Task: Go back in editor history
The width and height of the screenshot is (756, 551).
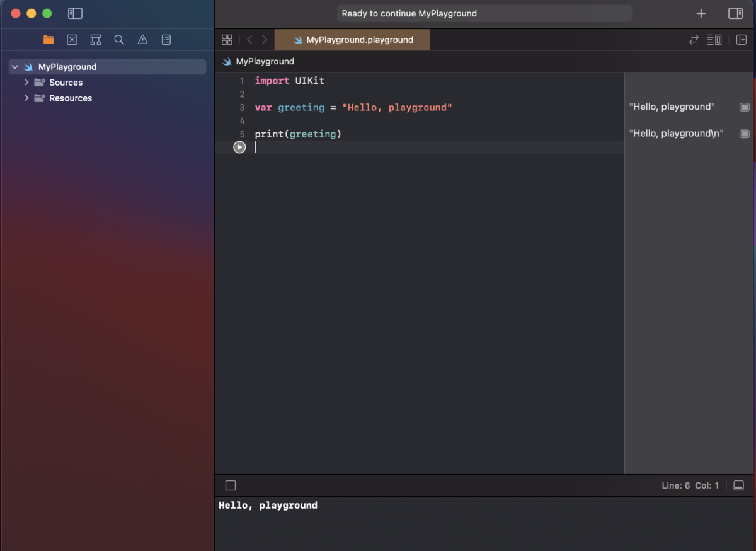Action: point(249,40)
